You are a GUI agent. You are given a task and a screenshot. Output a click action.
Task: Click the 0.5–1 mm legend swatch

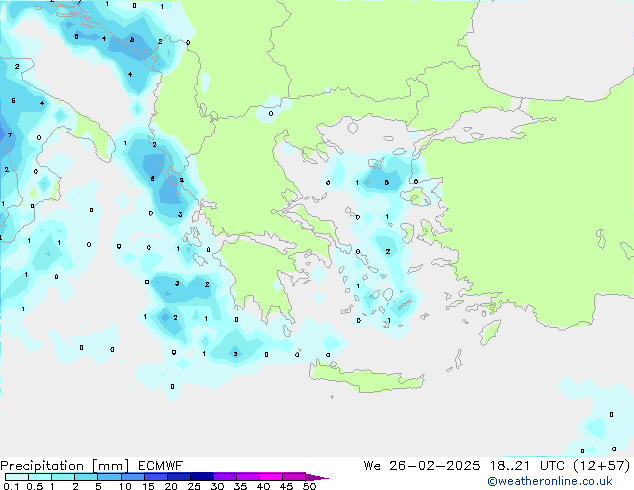click(x=40, y=477)
